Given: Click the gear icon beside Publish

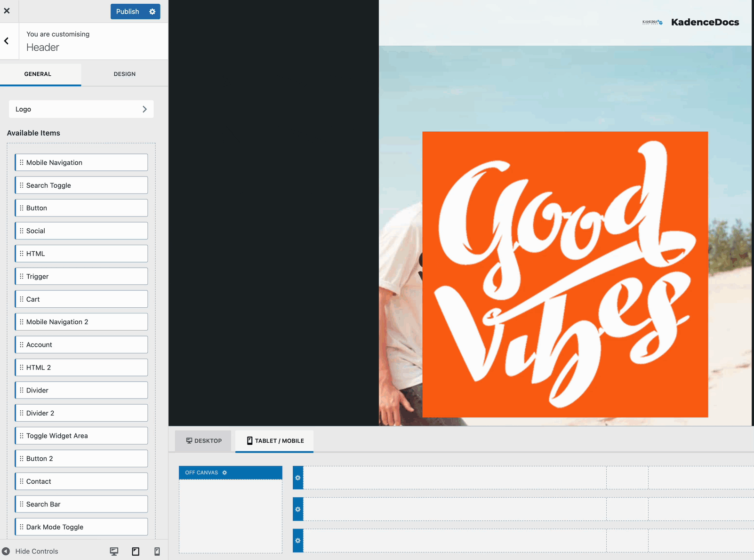Looking at the screenshot, I should (x=152, y=11).
